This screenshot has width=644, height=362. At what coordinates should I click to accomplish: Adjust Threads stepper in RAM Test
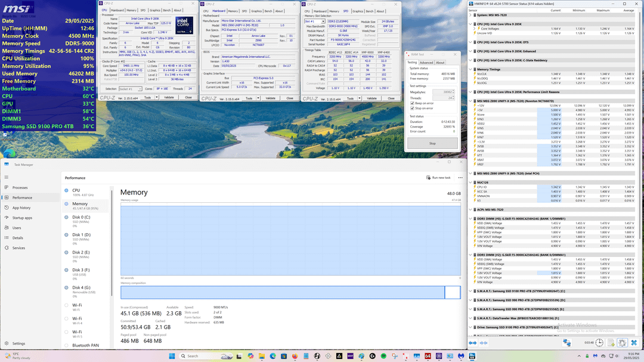[x=453, y=98]
